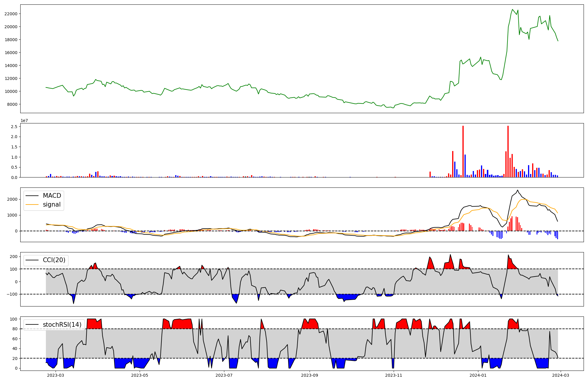The height and width of the screenshot is (382, 588).
Task: Click the tallest red volume bar in December
Action: [463, 151]
